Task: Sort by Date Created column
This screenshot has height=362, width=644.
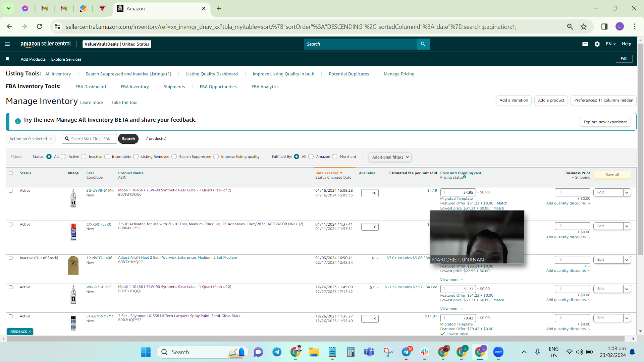Action: pos(329,173)
